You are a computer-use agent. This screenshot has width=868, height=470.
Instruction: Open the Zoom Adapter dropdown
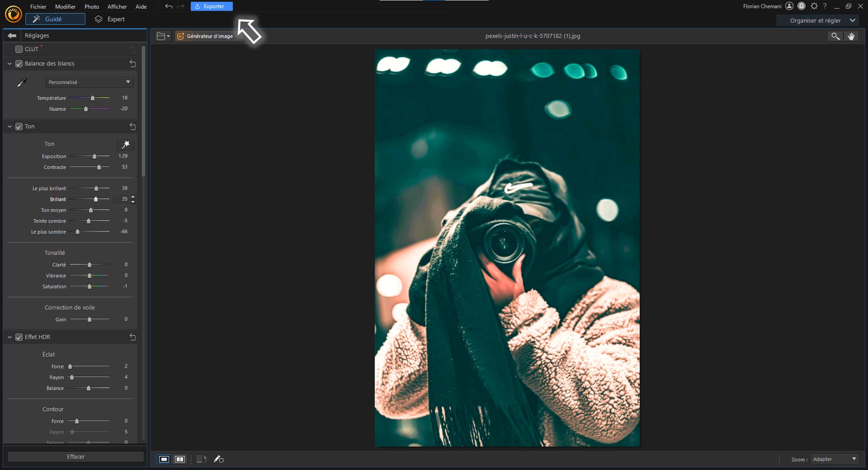point(835,459)
